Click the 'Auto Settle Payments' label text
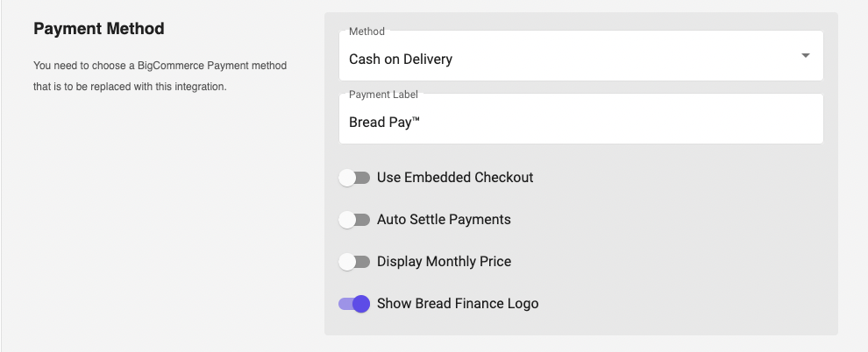The height and width of the screenshot is (352, 868). click(x=444, y=220)
